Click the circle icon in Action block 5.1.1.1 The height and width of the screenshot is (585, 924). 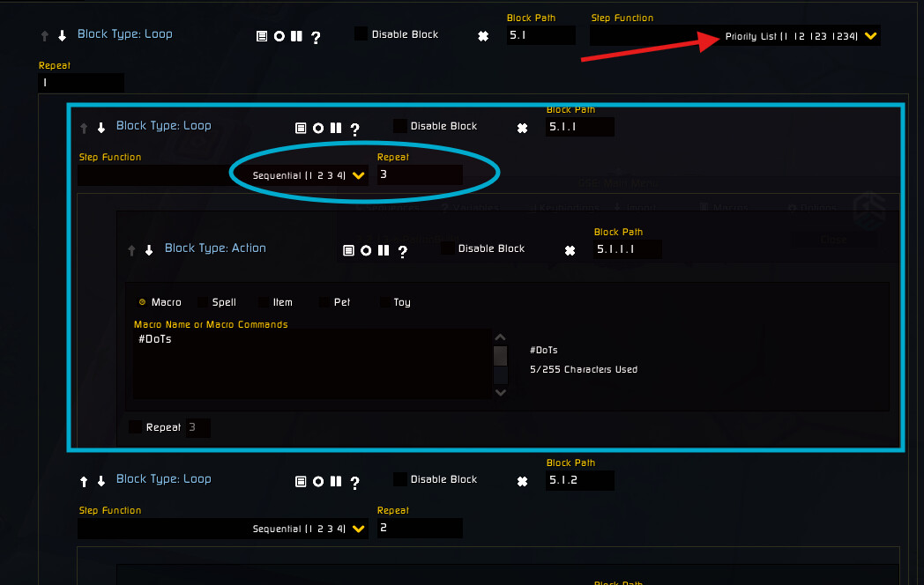(x=366, y=250)
